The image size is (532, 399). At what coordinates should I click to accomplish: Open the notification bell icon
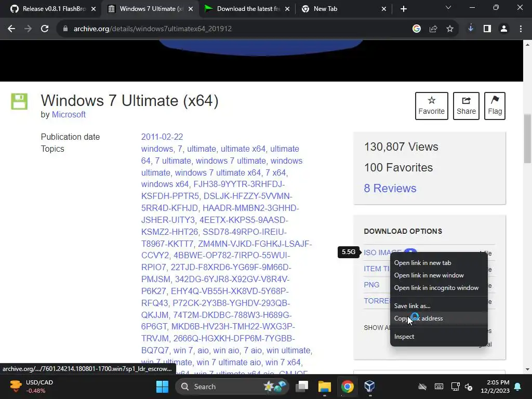coord(518,387)
